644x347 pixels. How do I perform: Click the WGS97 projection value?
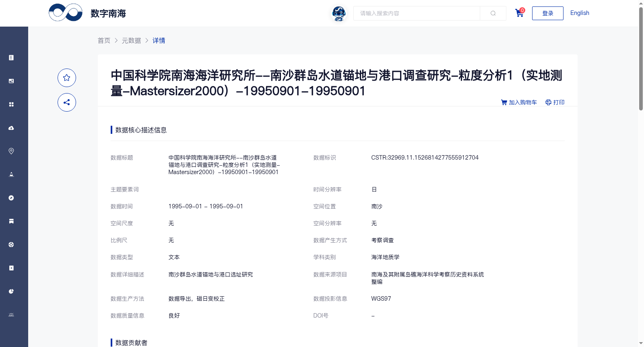[381, 299]
